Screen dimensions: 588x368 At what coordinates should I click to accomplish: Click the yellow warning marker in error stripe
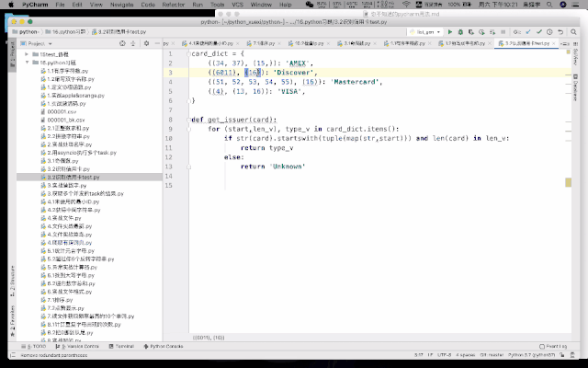pyautogui.click(x=569, y=183)
